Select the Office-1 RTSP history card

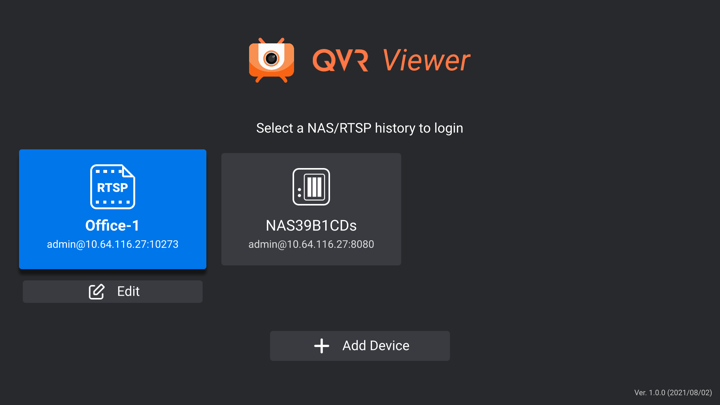112,209
